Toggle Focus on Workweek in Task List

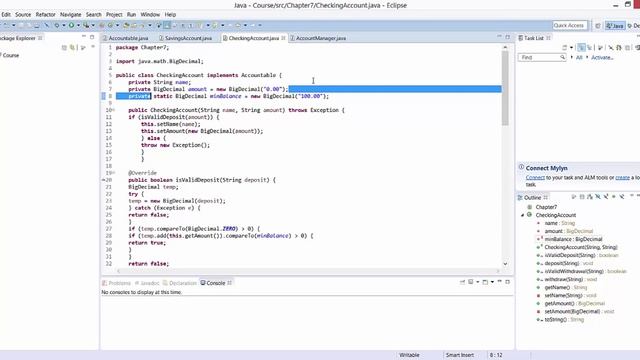(x=600, y=48)
